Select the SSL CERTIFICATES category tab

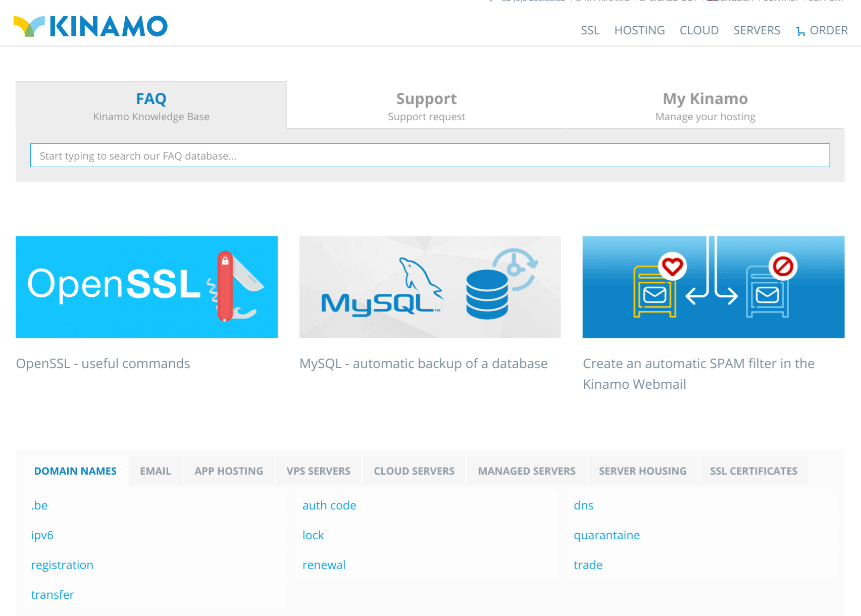[753, 471]
